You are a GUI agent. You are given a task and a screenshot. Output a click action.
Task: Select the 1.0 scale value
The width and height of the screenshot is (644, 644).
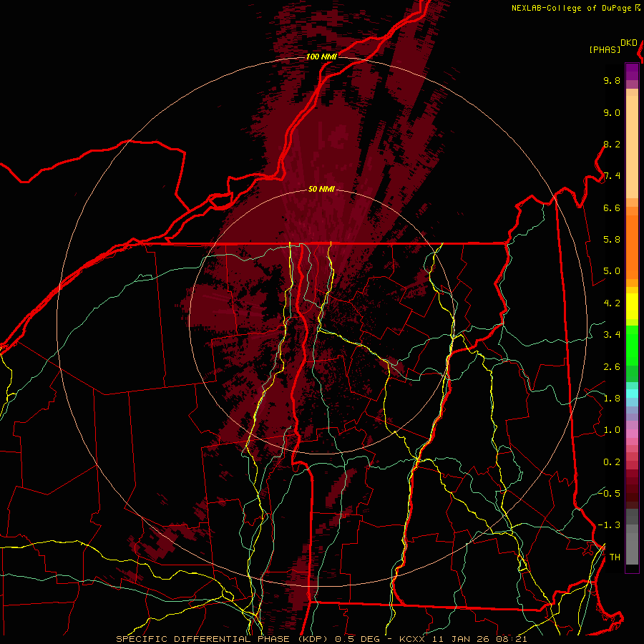coord(612,430)
